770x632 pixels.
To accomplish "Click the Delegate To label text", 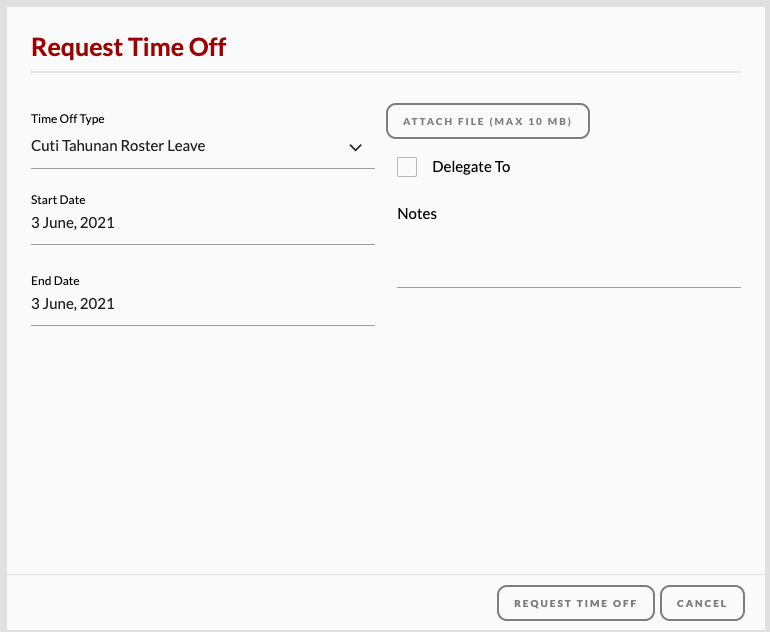I will pyautogui.click(x=471, y=167).
